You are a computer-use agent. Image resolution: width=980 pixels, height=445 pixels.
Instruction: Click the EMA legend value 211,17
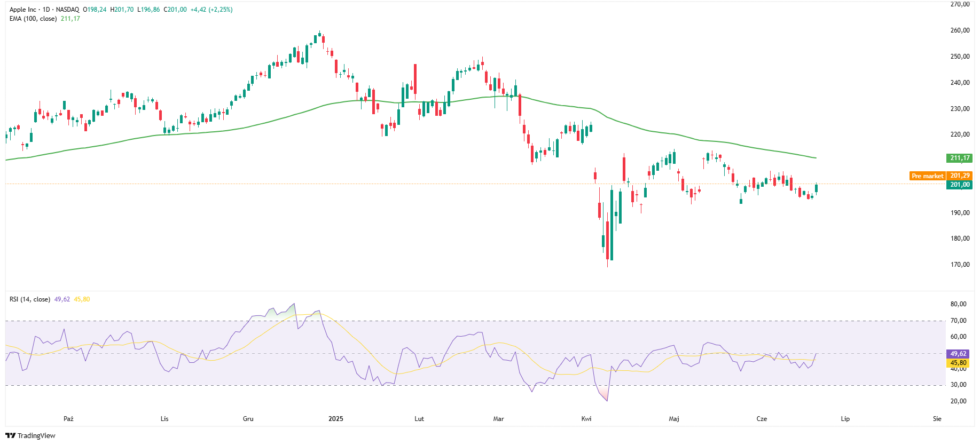point(70,19)
